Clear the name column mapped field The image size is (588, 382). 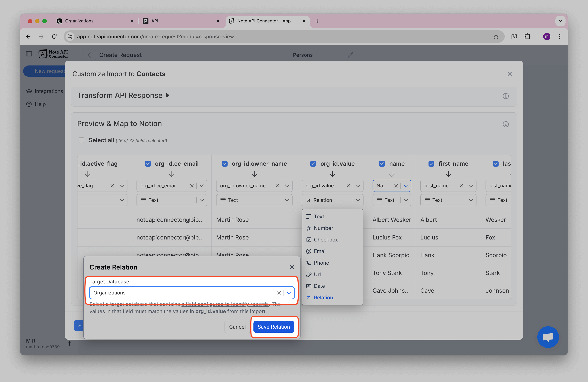[396, 186]
